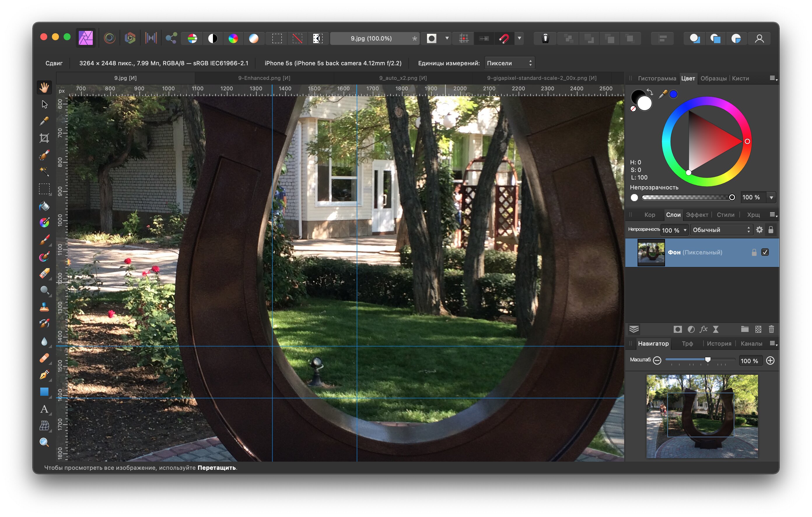Viewport: 812px width, 517px height.
Task: Select the Flood Fill bucket tool
Action: click(44, 205)
